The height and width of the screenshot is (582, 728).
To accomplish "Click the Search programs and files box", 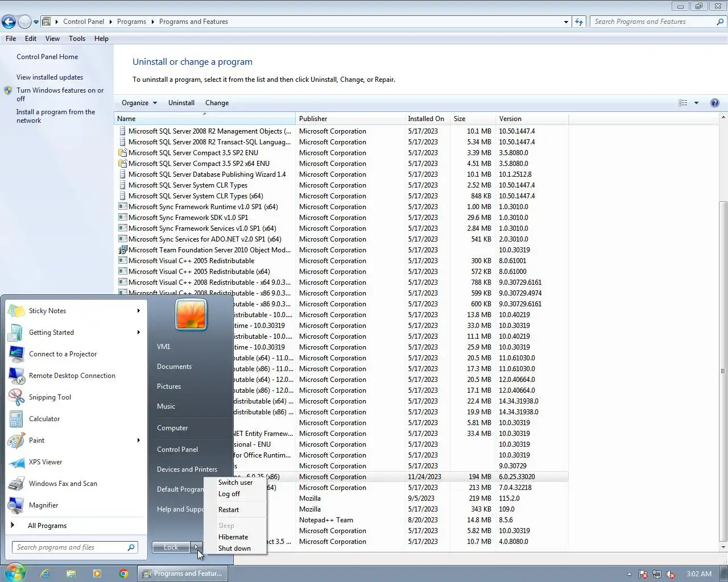I will pyautogui.click(x=75, y=547).
